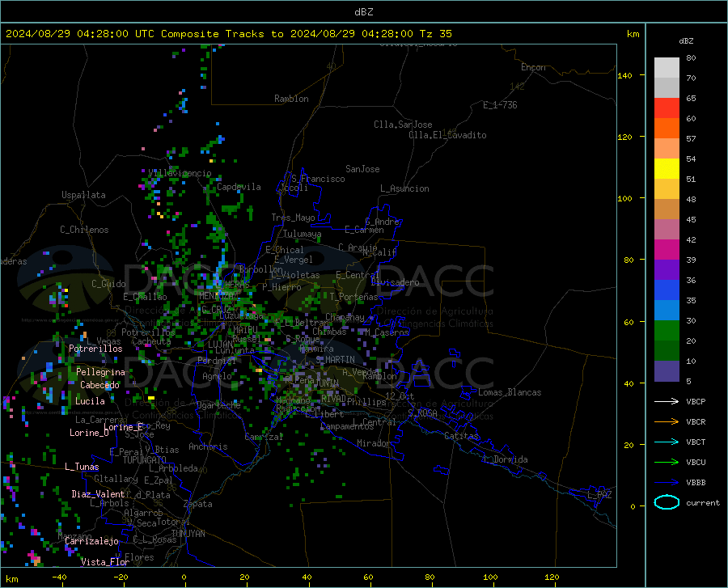Click the VBCP legend label

pos(696,401)
